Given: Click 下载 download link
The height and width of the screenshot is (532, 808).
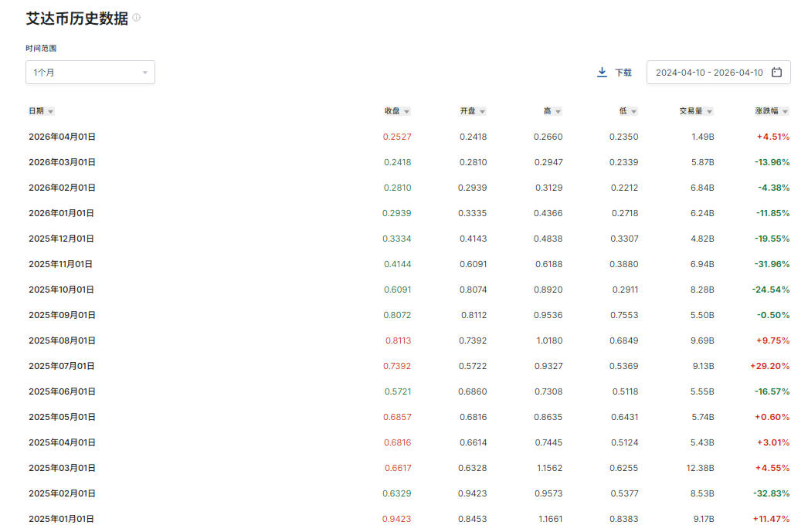Looking at the screenshot, I should point(623,73).
